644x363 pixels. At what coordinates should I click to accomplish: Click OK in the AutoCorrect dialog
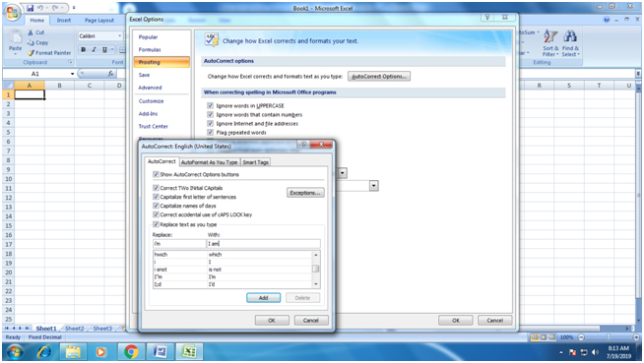point(272,321)
